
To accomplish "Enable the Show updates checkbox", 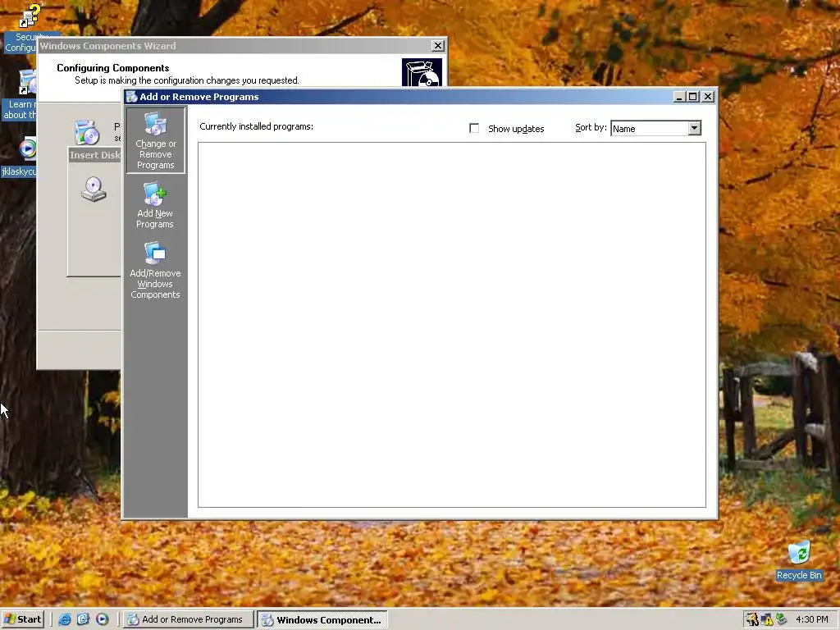I will pos(474,128).
